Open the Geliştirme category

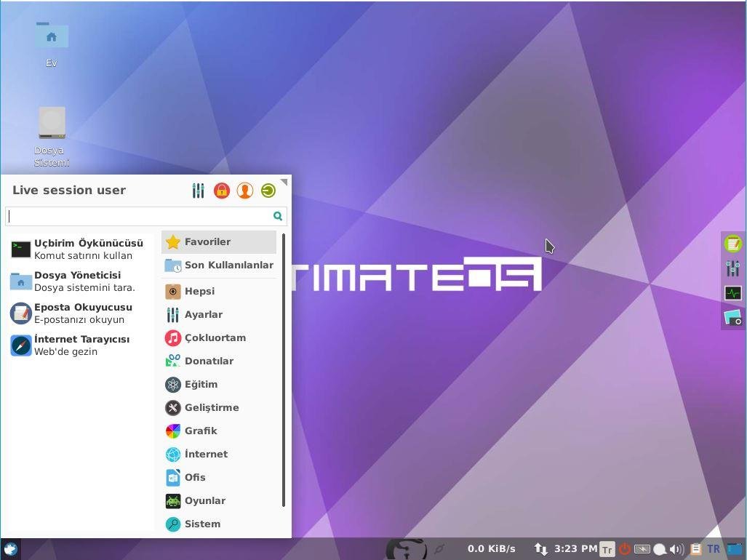click(x=219, y=407)
